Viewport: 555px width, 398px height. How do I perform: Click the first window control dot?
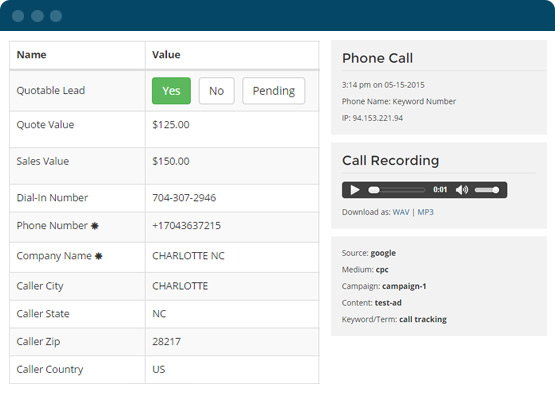18,16
